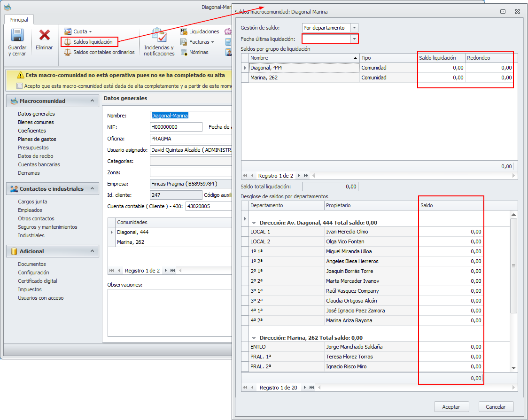The image size is (528, 420).
Task: Click the Guardar y cerrar save icon
Action: [17, 36]
